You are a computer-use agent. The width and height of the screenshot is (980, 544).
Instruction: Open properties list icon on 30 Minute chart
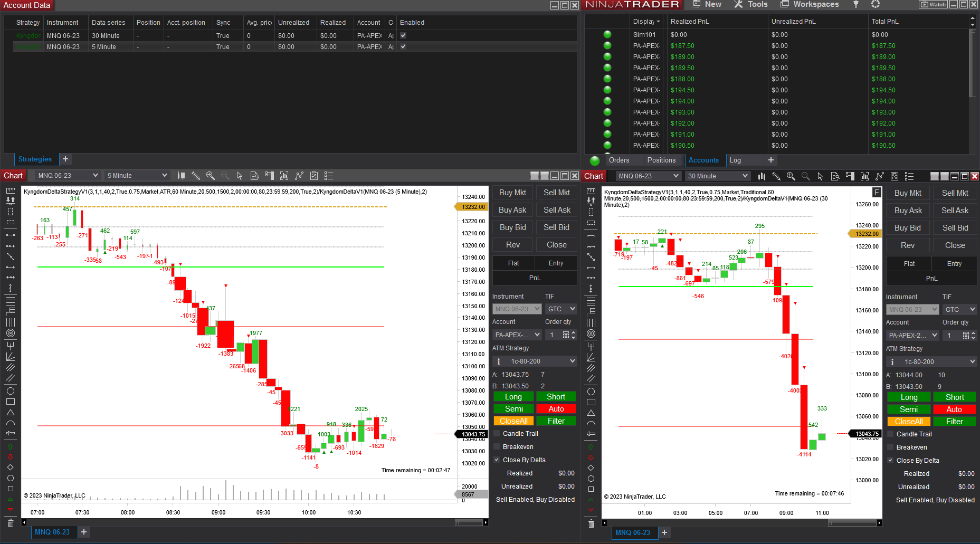pyautogui.click(x=909, y=176)
